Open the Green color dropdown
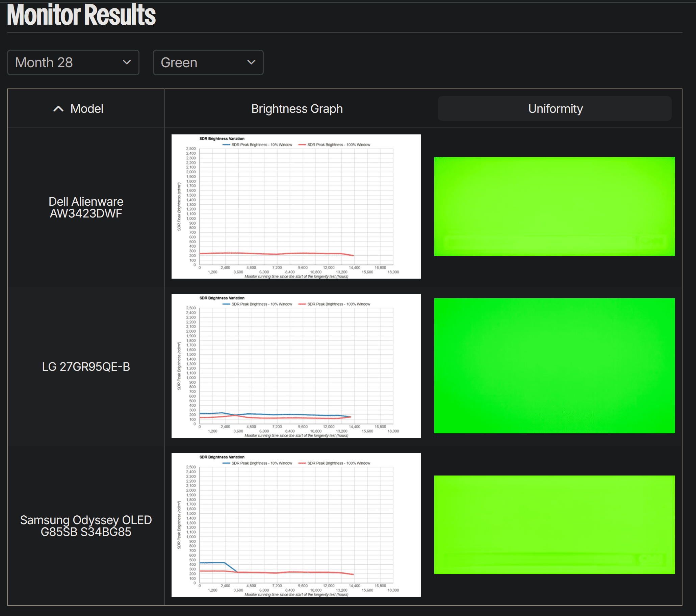696x616 pixels. tap(208, 62)
